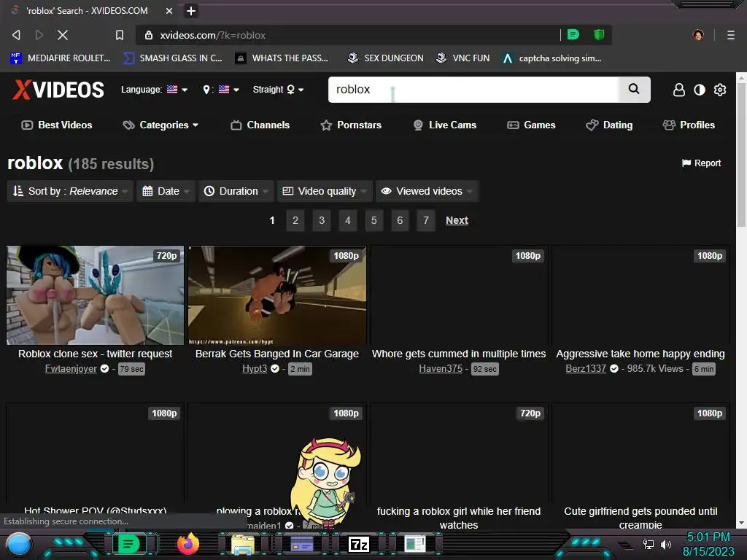Viewport: 747px width, 560px height.
Task: Click the padlock site security icon
Action: tap(149, 35)
